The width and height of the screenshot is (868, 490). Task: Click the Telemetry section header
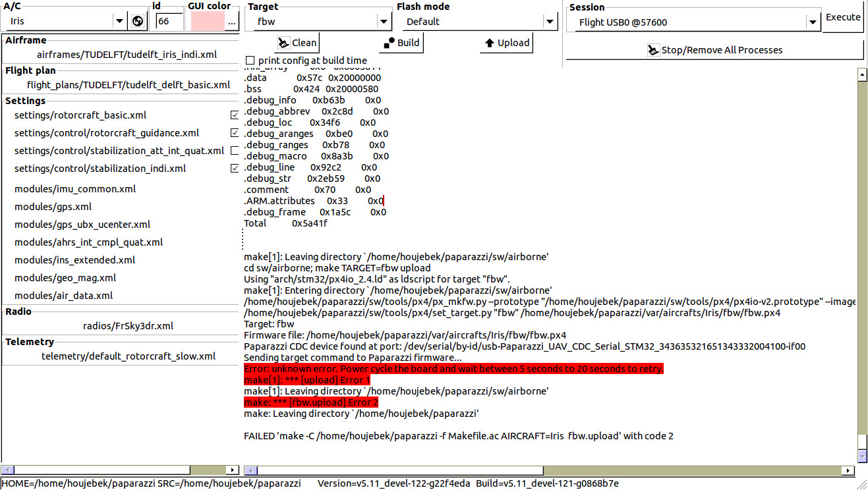[30, 342]
